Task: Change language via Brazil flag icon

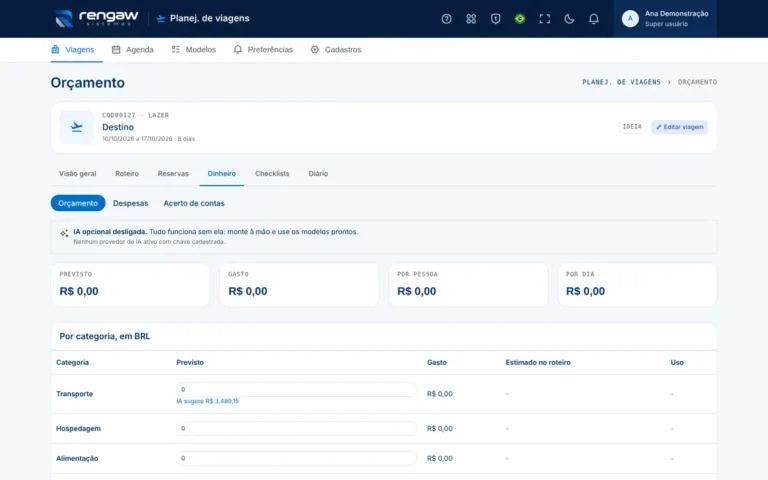Action: tap(520, 19)
